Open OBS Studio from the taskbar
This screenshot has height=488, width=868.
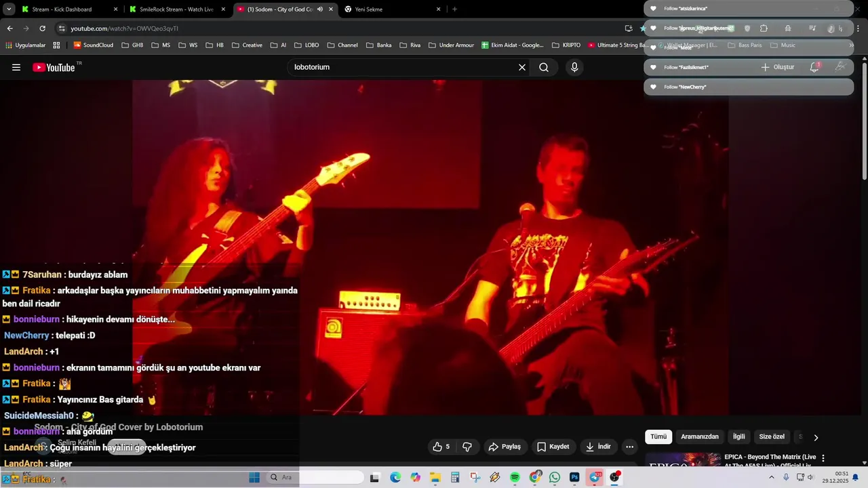pyautogui.click(x=615, y=478)
